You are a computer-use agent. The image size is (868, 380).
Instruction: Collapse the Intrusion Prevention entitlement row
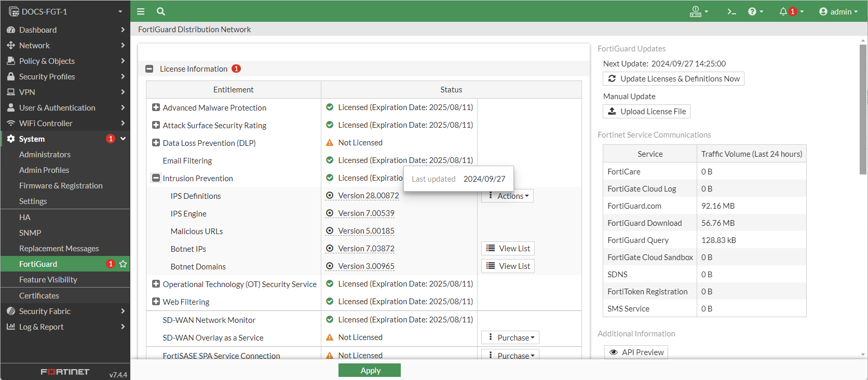(x=156, y=178)
